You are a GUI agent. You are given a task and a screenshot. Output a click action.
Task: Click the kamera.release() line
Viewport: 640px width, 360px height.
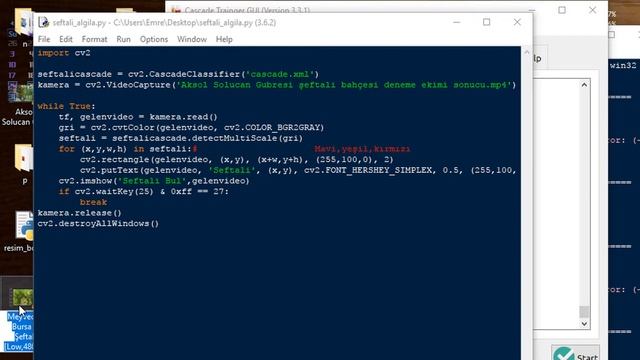click(80, 213)
